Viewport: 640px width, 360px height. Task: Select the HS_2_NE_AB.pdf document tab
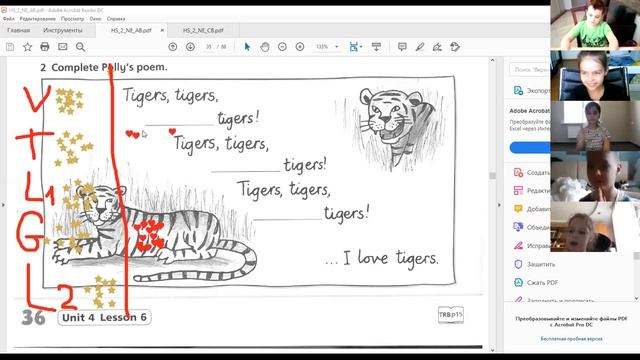[x=131, y=31]
